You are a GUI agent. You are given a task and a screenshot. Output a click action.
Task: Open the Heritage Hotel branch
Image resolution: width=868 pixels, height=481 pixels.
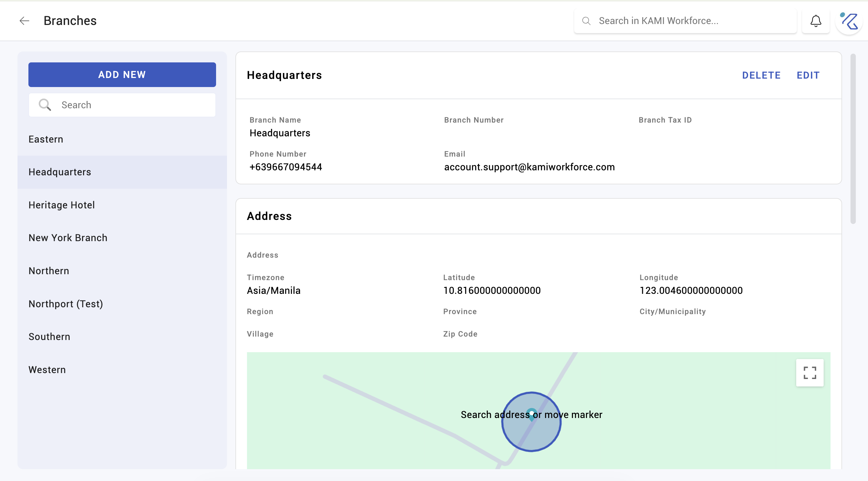(x=122, y=205)
